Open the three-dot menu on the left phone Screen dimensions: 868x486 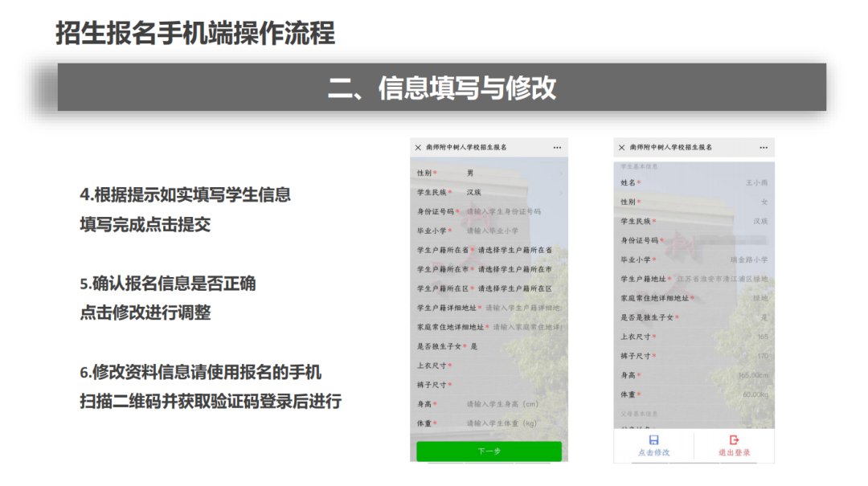click(557, 148)
